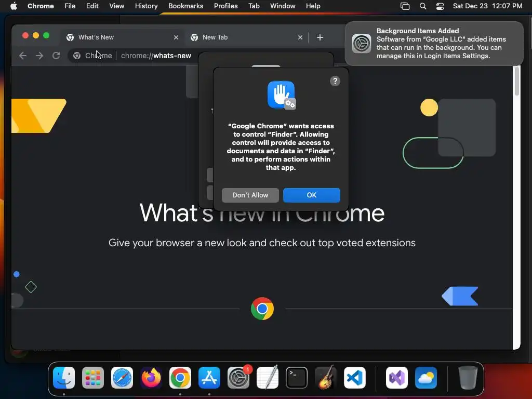
Task: Click the Chrome logo on the What's New page
Action: coord(262,309)
